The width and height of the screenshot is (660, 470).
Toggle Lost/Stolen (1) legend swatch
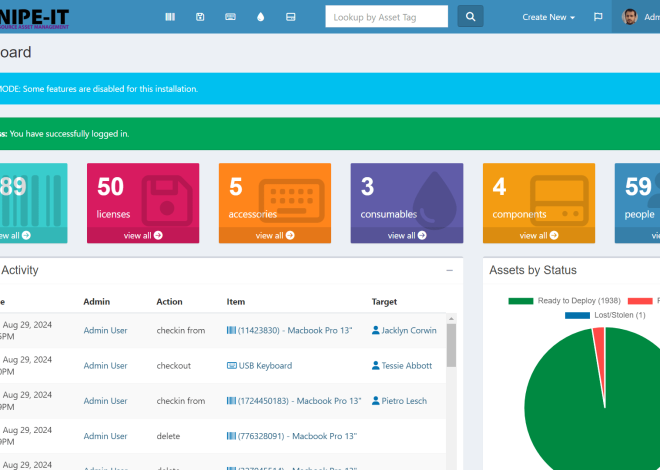coord(577,315)
